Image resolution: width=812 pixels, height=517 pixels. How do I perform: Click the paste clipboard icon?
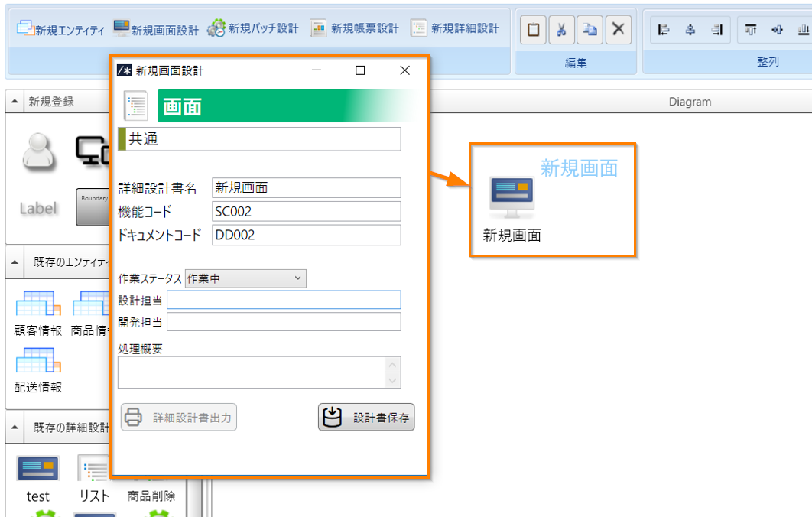(533, 30)
